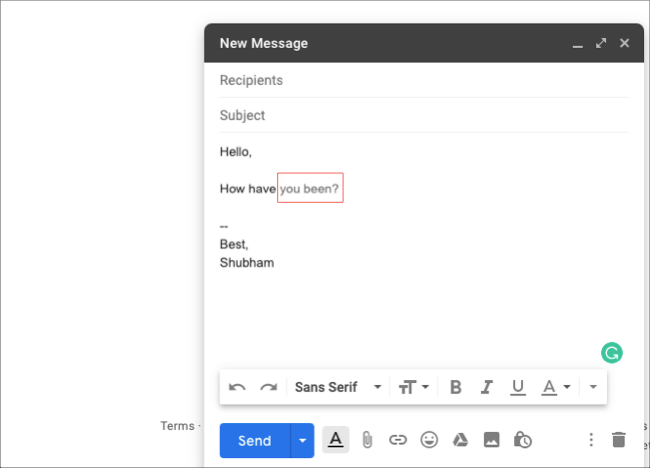Image resolution: width=650 pixels, height=468 pixels.
Task: Insert a photo with the image icon
Action: pyautogui.click(x=492, y=440)
